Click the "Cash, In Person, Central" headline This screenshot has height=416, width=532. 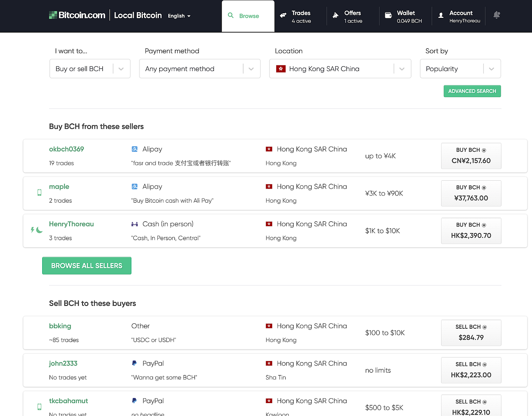point(166,238)
